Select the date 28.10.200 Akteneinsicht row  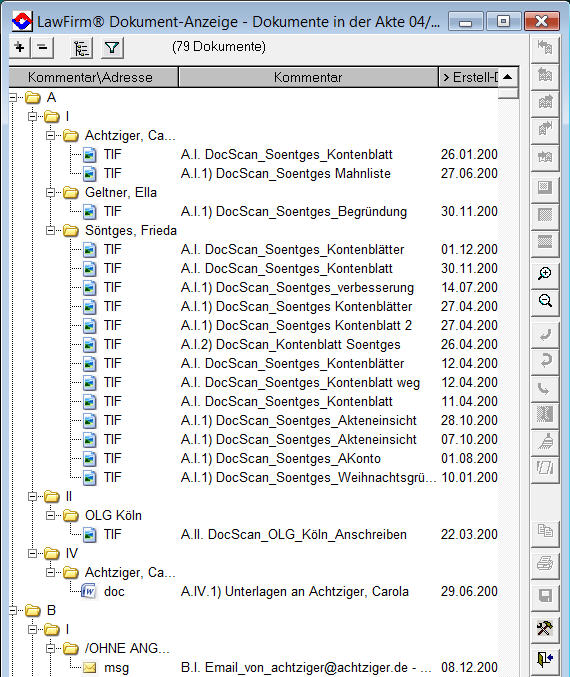pos(469,421)
